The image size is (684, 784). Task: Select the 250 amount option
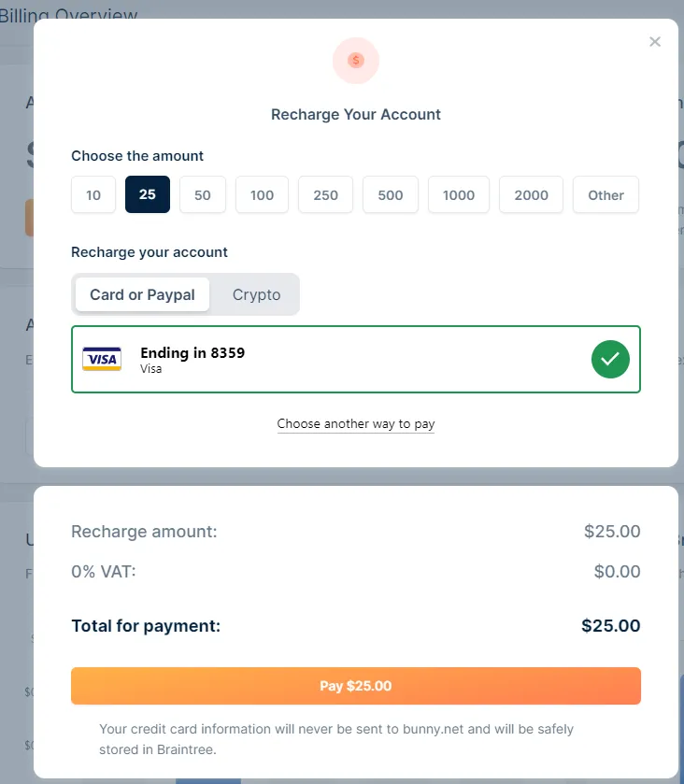tap(326, 195)
